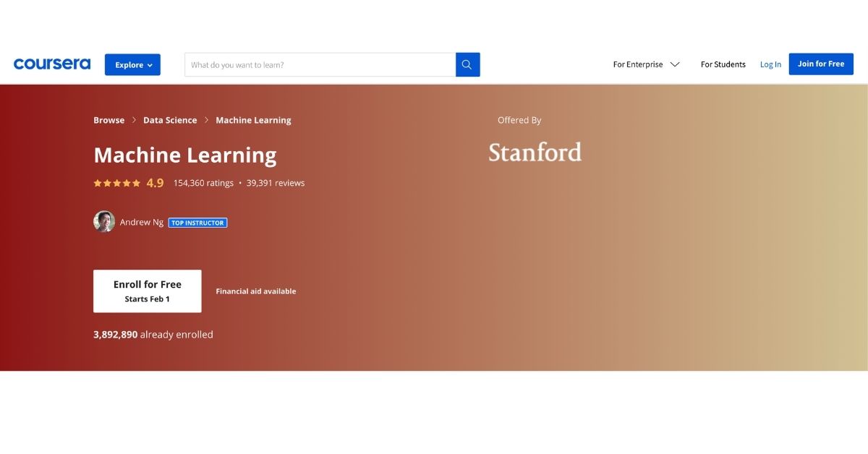The height and width of the screenshot is (454, 868).
Task: Click the 4.9 rating score
Action: point(155,183)
